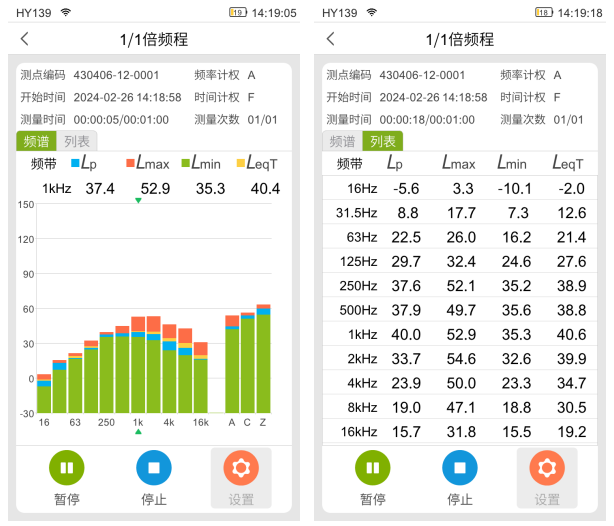The image size is (614, 526).
Task: Click the orange Lmax legend swatch
Action: tap(130, 162)
